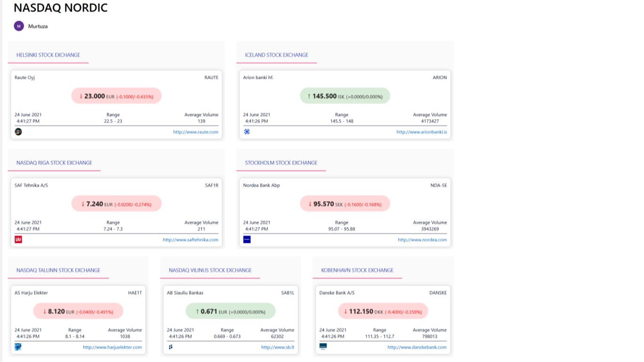Screen dimensions: 644x362
Task: Select the Nasdaq Tallinn Stock Exchange heading
Action: [58, 270]
